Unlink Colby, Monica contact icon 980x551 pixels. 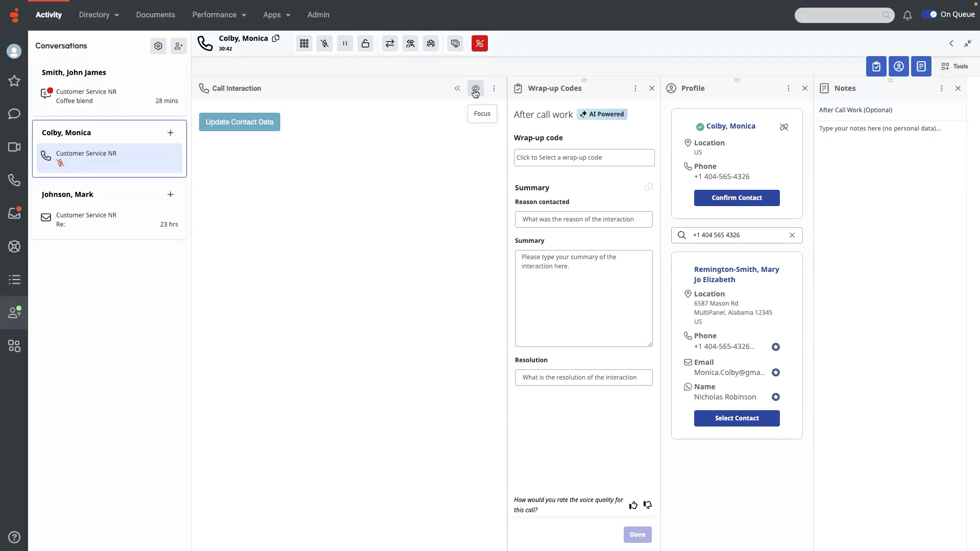784,127
